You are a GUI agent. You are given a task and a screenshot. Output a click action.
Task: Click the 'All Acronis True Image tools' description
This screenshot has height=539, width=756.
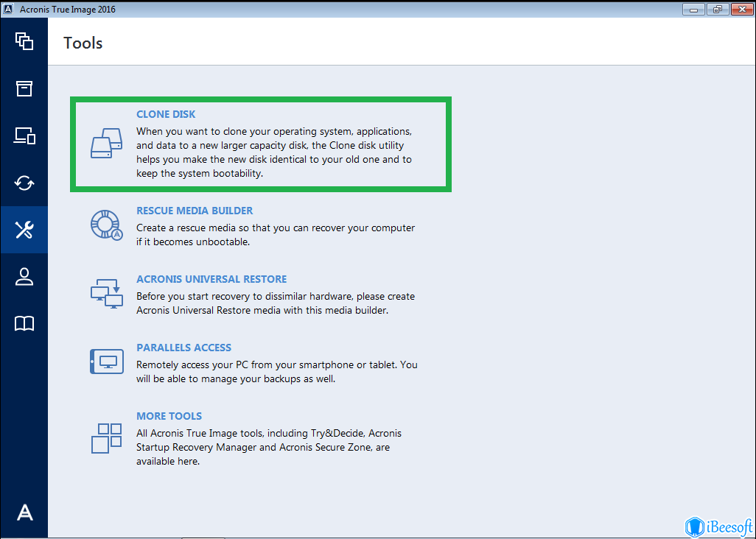(x=269, y=447)
